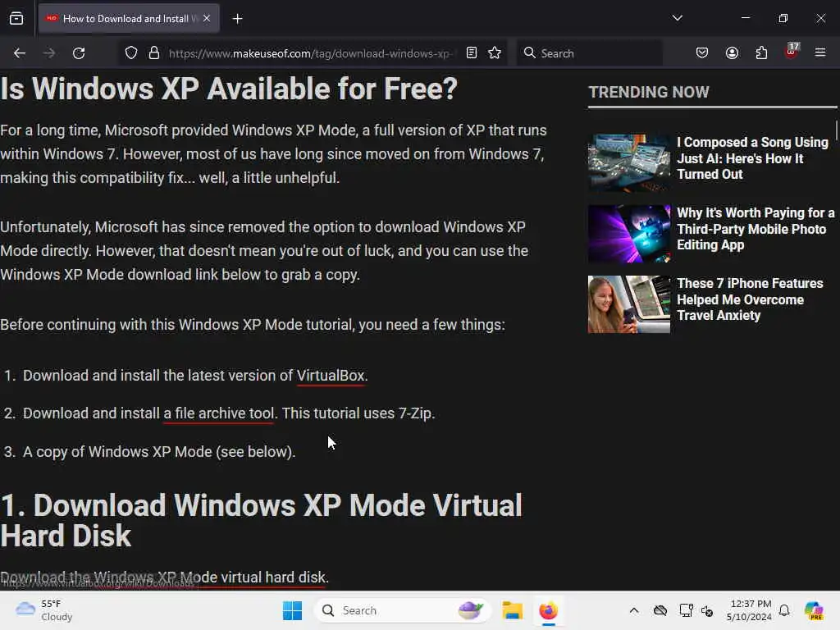Screen dimensions: 840x630
Task: Open uBlock extension icon with 17 badge
Action: click(x=792, y=52)
